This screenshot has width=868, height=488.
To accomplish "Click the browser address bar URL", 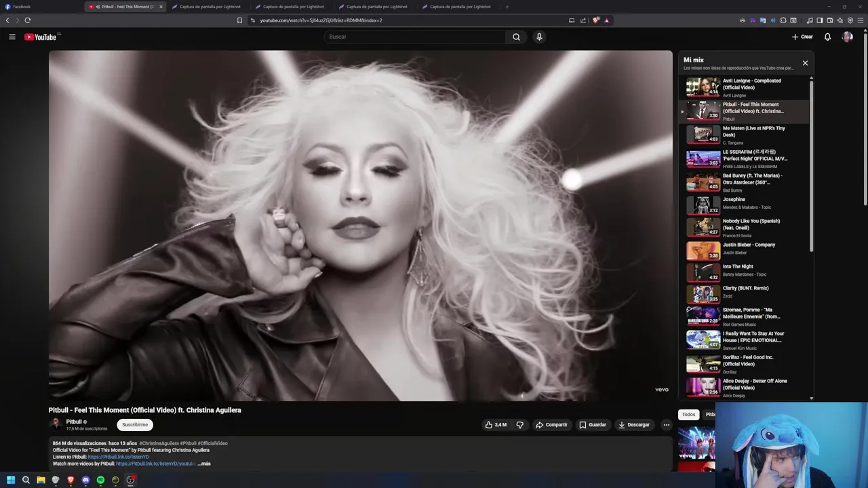I will 321,20.
